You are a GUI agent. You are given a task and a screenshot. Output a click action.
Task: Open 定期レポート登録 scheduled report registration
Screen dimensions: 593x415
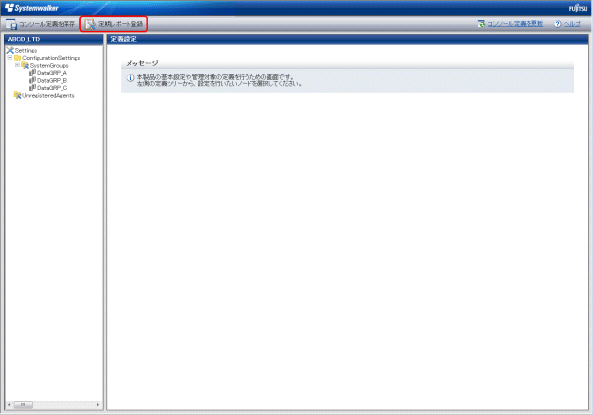click(113, 24)
